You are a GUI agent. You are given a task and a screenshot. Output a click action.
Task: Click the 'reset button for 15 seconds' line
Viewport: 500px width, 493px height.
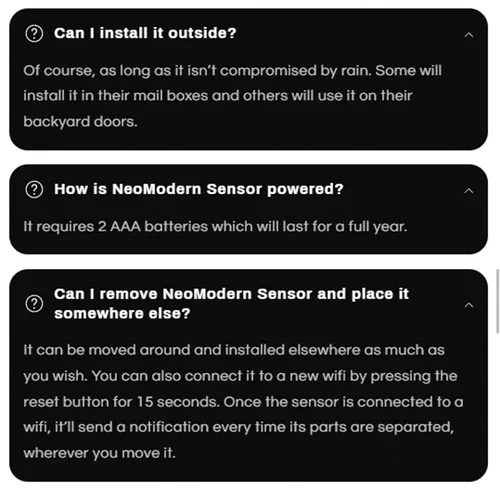[243, 402]
